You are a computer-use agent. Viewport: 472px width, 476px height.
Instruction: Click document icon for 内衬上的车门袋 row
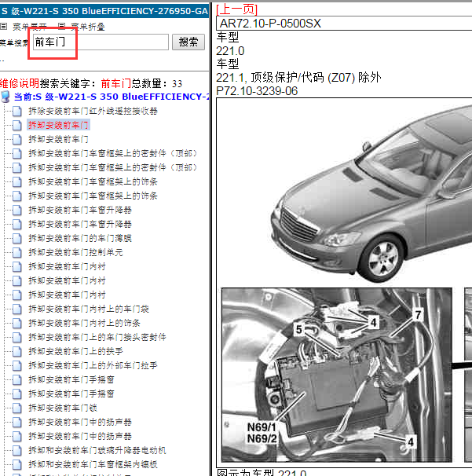[x=17, y=309]
